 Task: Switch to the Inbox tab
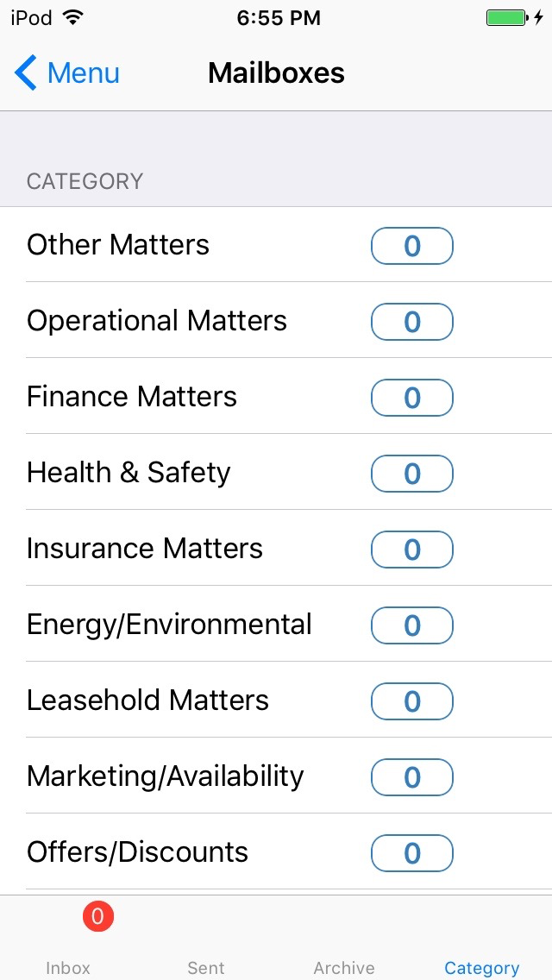point(68,949)
